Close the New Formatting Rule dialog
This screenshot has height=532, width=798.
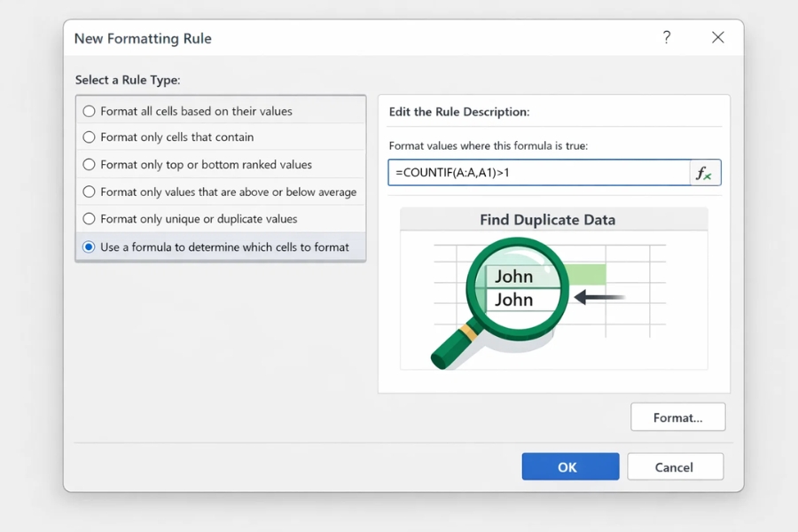[718, 37]
